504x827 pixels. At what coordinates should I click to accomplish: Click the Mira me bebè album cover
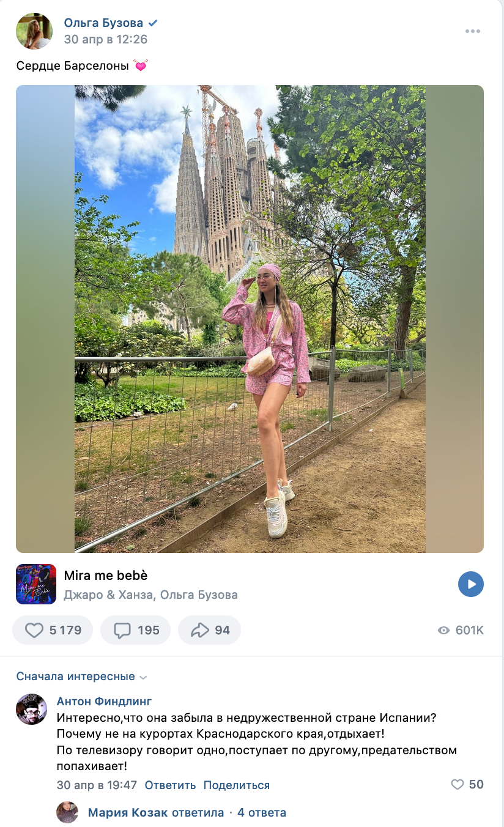tap(36, 584)
